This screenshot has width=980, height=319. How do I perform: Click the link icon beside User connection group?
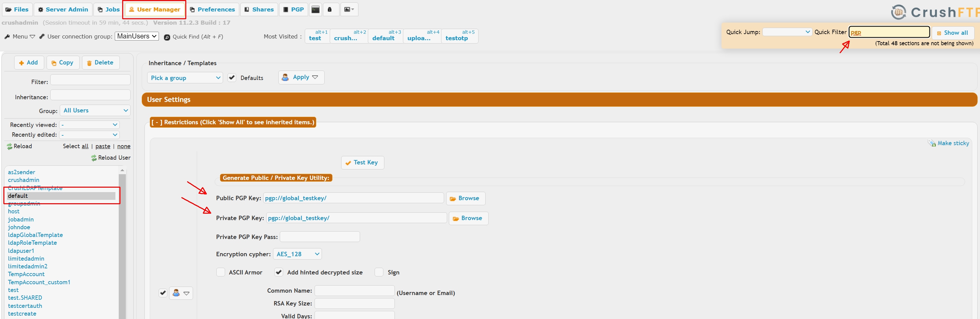click(42, 36)
